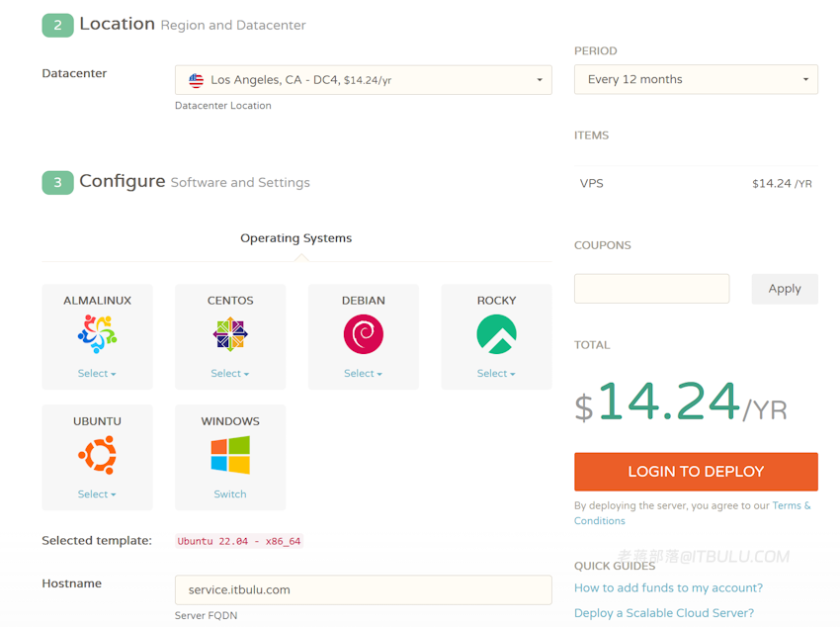Click the CentOS logo icon
Screen dimensions: 840x627
point(230,334)
